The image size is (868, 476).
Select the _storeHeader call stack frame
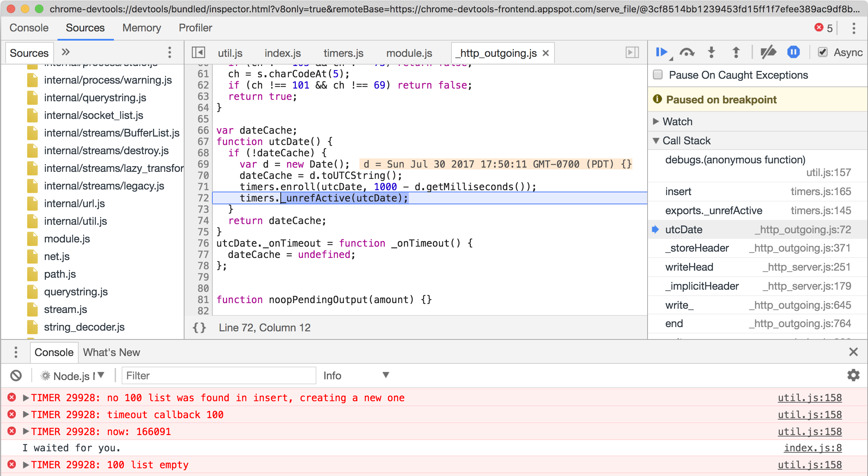pyautogui.click(x=758, y=248)
